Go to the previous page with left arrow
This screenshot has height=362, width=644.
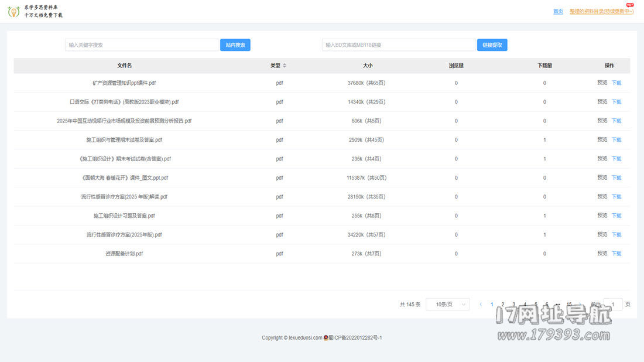coord(481,305)
